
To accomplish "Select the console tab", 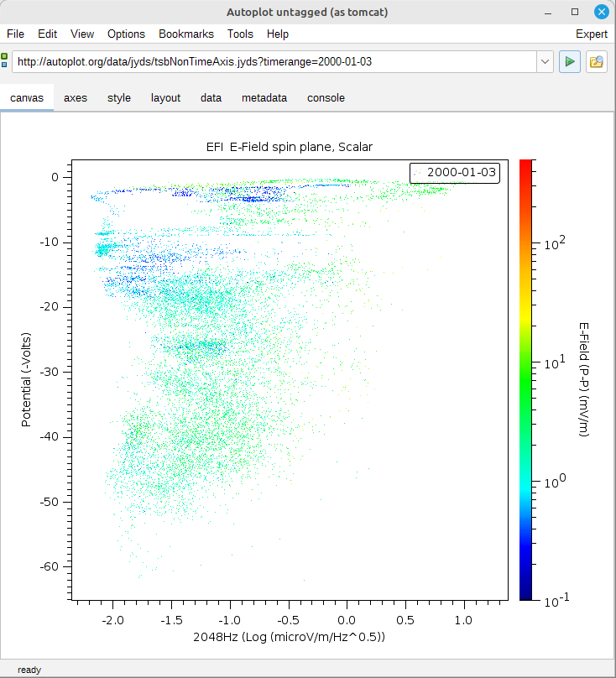I will [326, 97].
